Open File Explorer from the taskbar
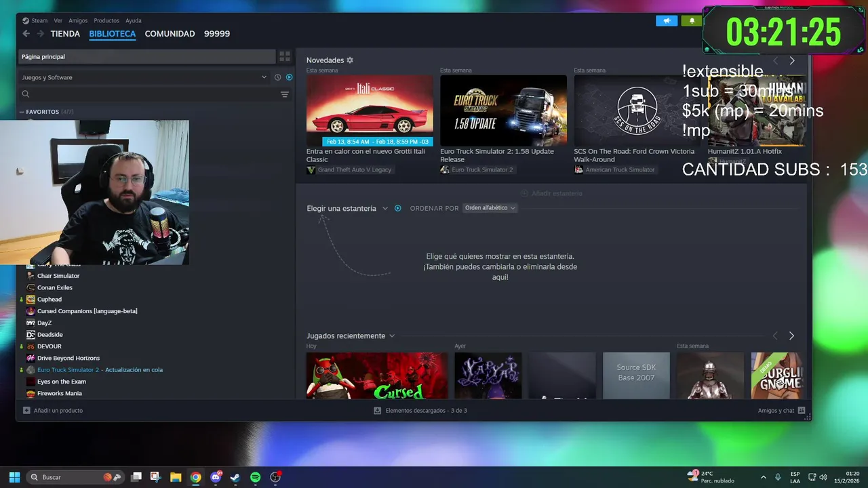868x488 pixels. tap(176, 477)
